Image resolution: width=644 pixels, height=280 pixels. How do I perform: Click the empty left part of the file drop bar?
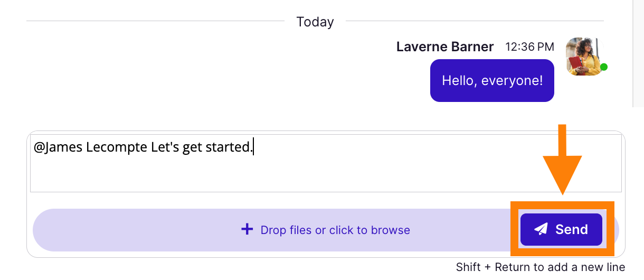[x=132, y=230]
